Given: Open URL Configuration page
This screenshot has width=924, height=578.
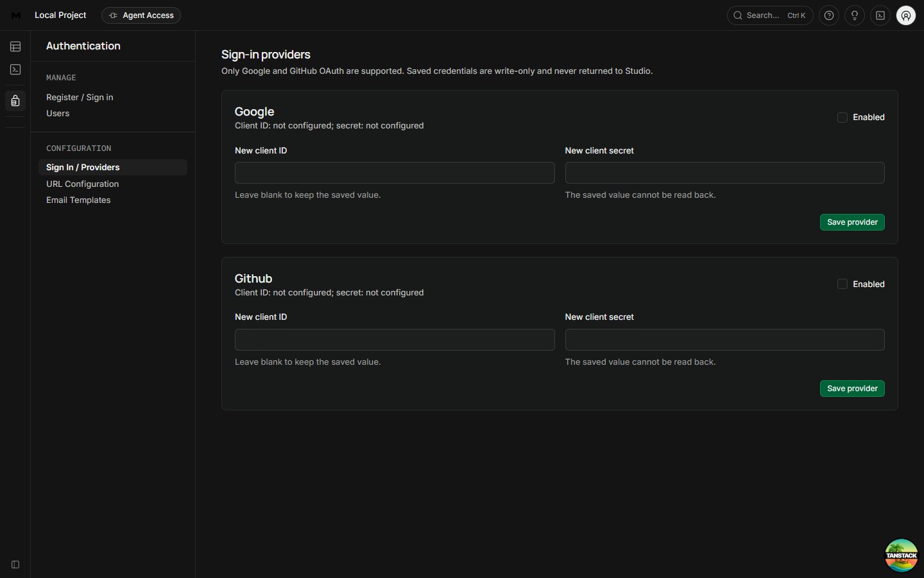Looking at the screenshot, I should 82,184.
